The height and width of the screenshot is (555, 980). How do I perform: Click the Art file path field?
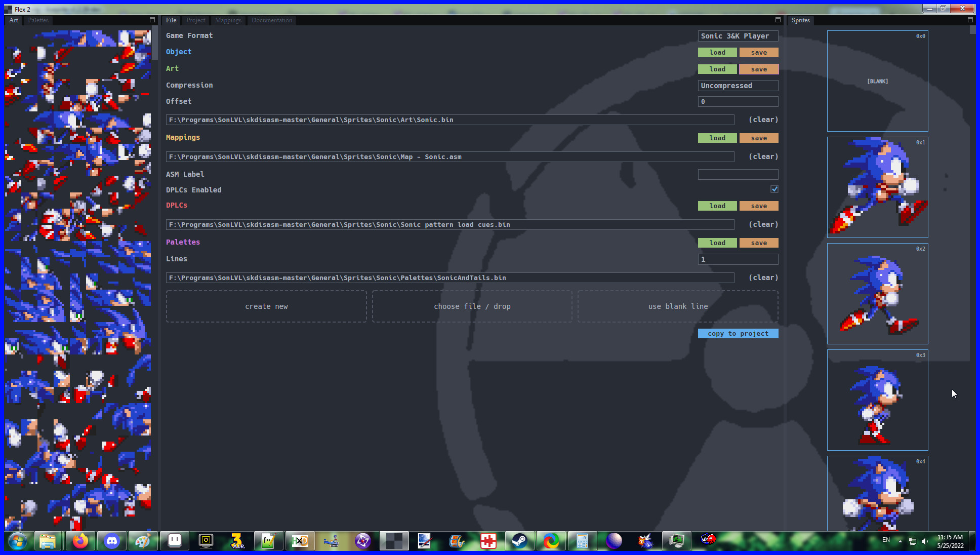(x=450, y=120)
